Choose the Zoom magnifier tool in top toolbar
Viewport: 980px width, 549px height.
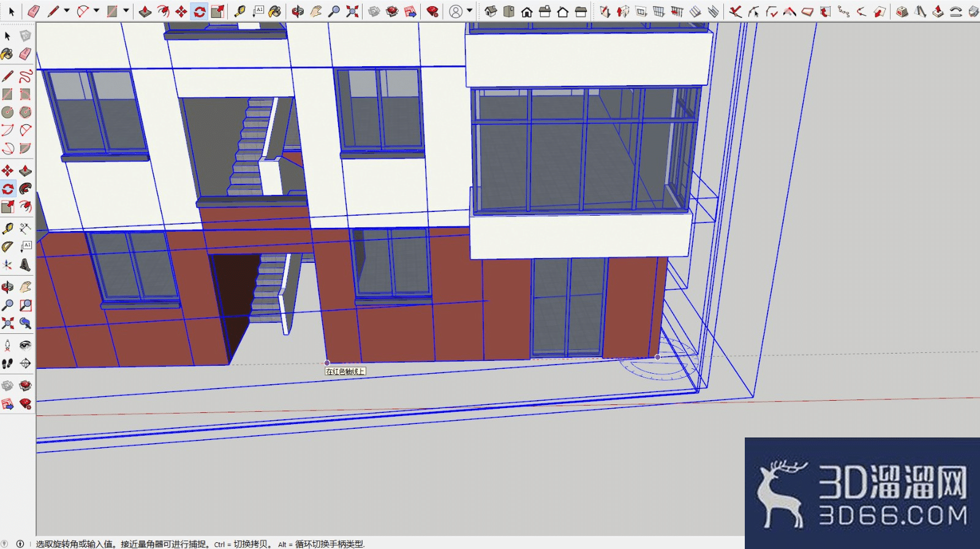click(x=334, y=11)
